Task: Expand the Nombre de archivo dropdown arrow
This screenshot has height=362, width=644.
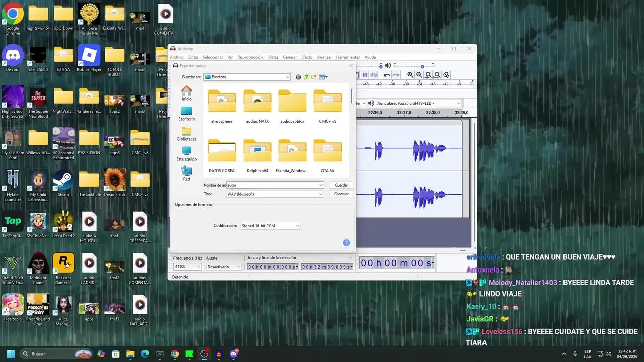Action: tap(321, 185)
